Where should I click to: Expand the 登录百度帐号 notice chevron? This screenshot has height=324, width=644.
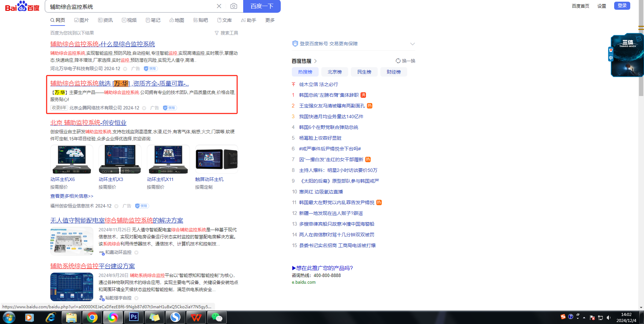click(x=413, y=44)
